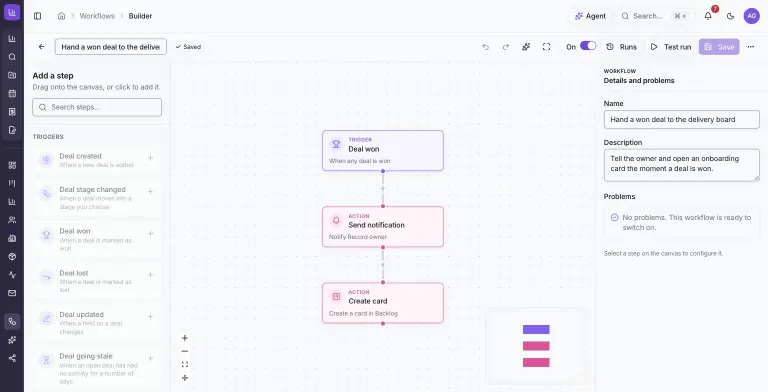Add the Deal lost trigger via plus
This screenshot has width=768, height=392.
[150, 275]
